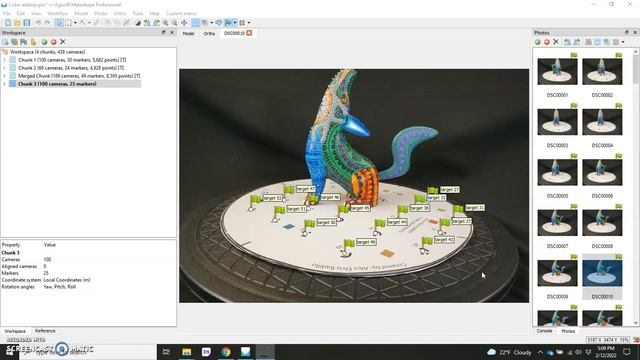
Task: Close the DSC00010 photo tab
Action: (x=249, y=33)
